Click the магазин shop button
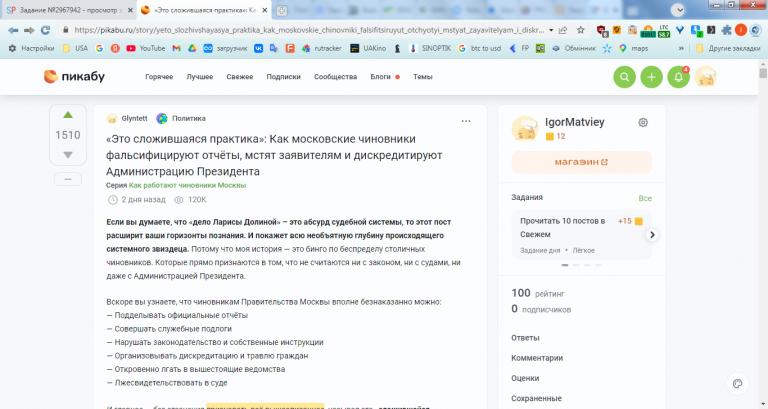The height and width of the screenshot is (409, 768). click(x=582, y=162)
